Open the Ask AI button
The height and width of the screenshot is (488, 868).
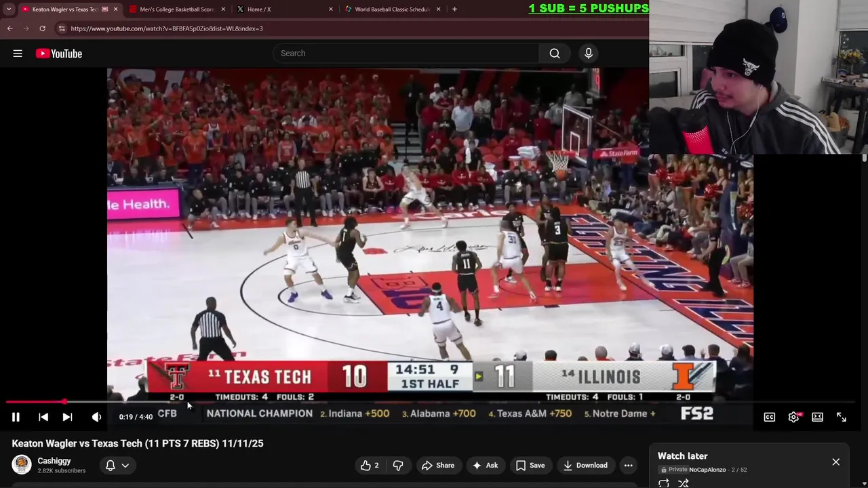point(485,465)
